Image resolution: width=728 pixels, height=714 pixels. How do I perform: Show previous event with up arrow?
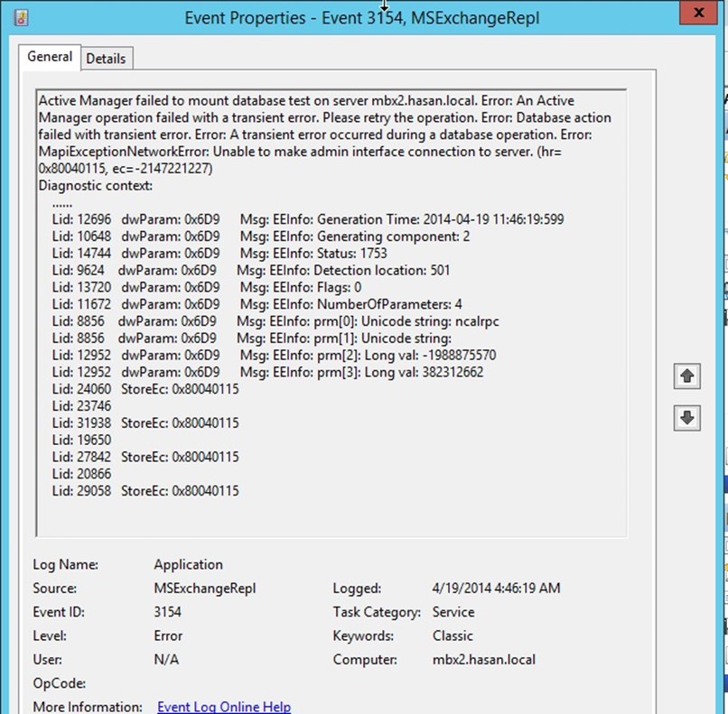pyautogui.click(x=687, y=376)
